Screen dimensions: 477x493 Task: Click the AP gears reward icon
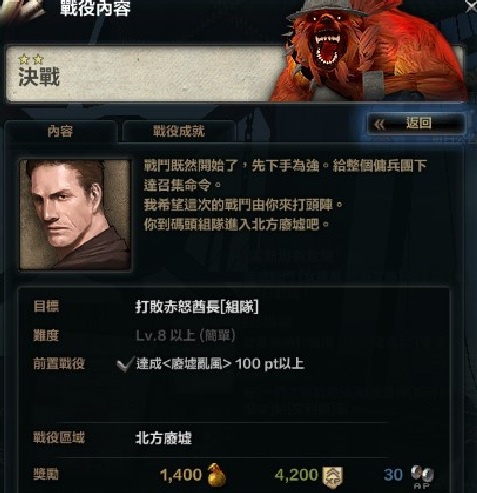click(x=422, y=476)
